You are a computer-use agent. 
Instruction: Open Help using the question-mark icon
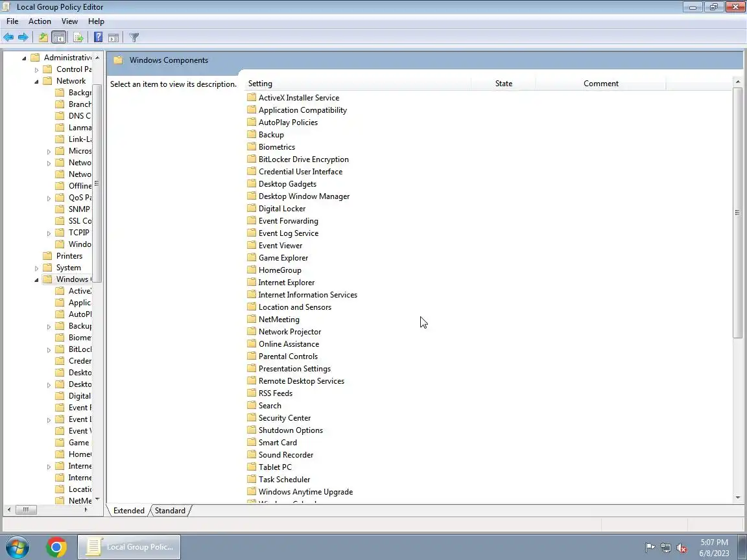[x=98, y=37]
